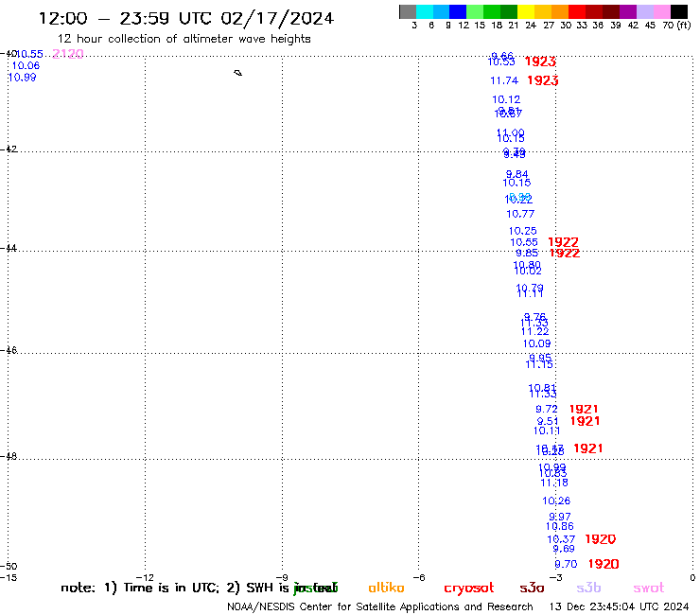Click the '9.69' wave height value
This screenshot has width=700, height=615.
(x=564, y=549)
